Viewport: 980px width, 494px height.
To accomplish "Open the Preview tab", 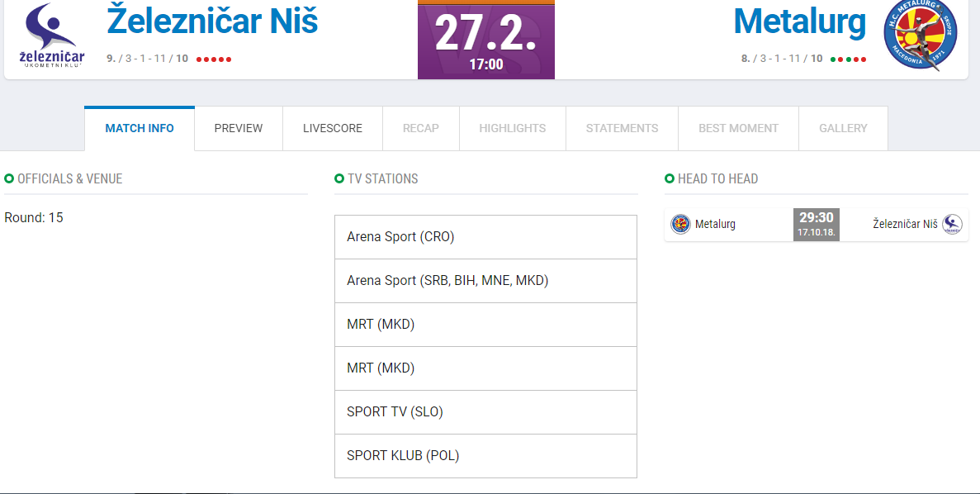I will [x=239, y=128].
